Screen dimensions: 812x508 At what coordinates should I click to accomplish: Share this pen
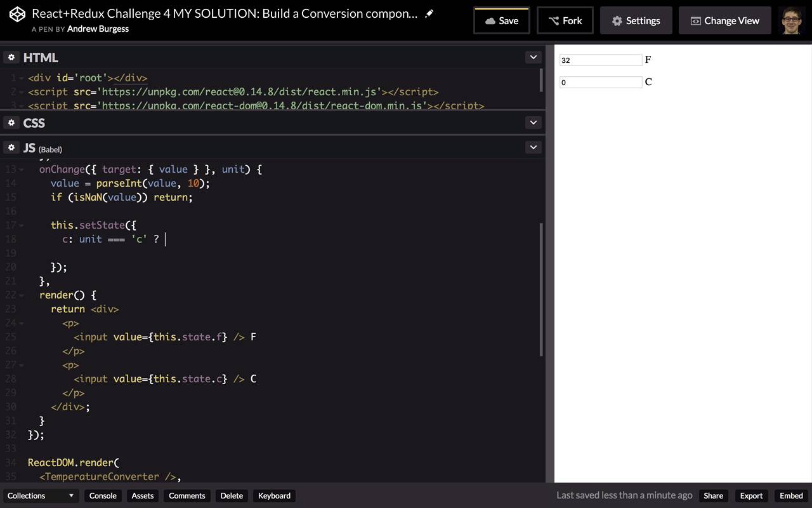pos(713,496)
